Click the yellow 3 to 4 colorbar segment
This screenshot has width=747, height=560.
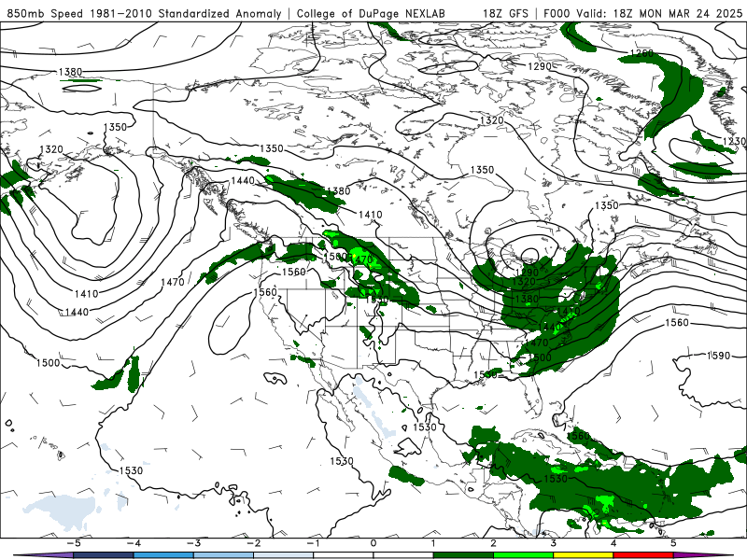coord(583,555)
